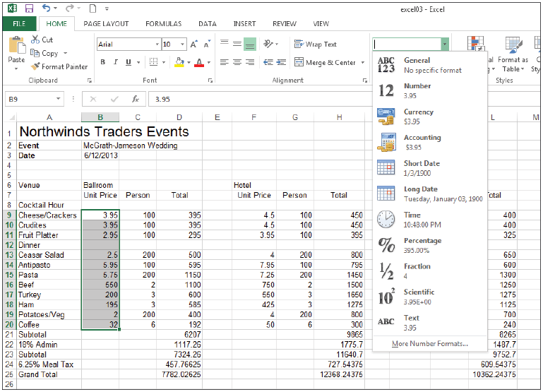Align text right in the Alignment group

click(x=250, y=62)
